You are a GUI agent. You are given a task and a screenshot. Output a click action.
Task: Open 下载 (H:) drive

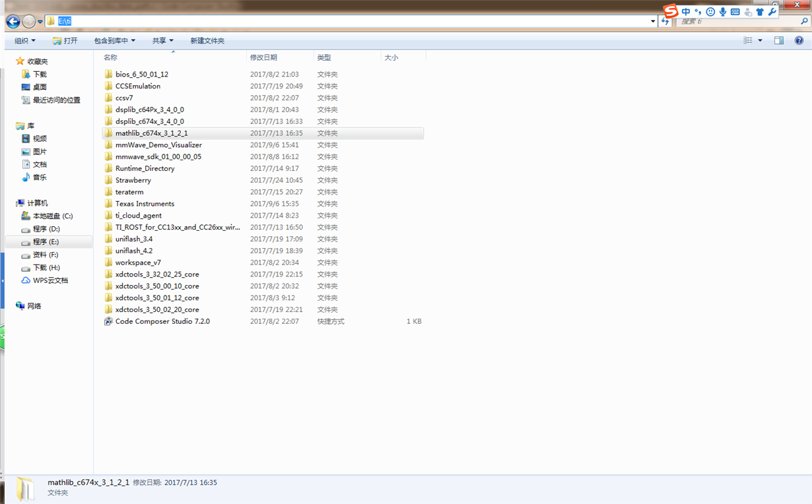[46, 268]
